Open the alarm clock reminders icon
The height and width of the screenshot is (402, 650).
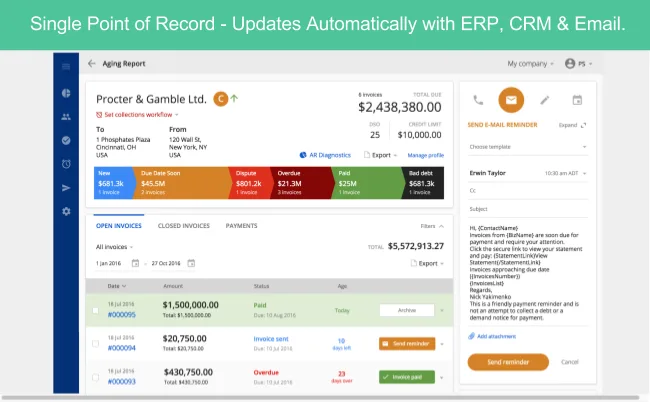pyautogui.click(x=66, y=164)
